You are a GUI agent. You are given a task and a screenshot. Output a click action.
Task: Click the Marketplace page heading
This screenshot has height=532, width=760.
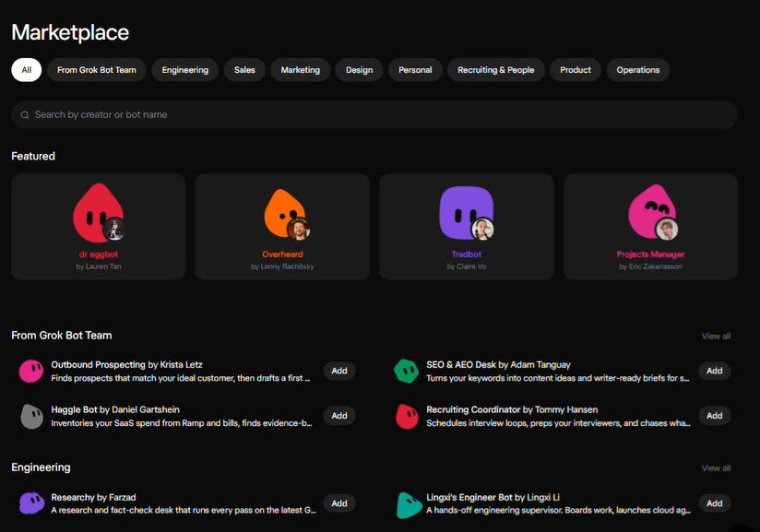tap(70, 33)
